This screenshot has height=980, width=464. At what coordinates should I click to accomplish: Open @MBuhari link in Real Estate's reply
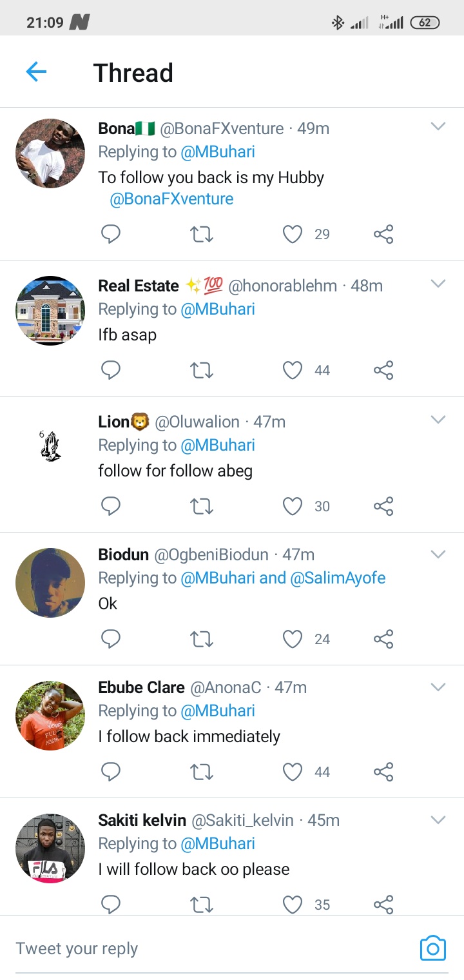tap(218, 309)
